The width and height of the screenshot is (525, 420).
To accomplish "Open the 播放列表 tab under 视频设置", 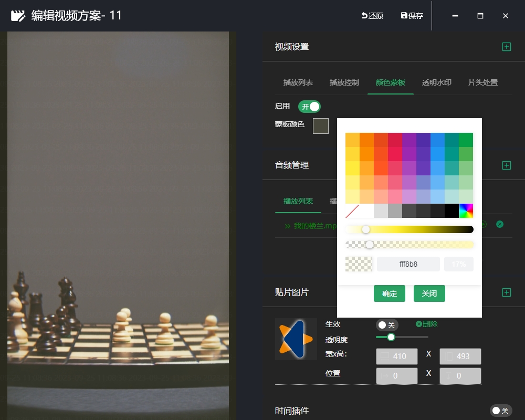I will 298,82.
